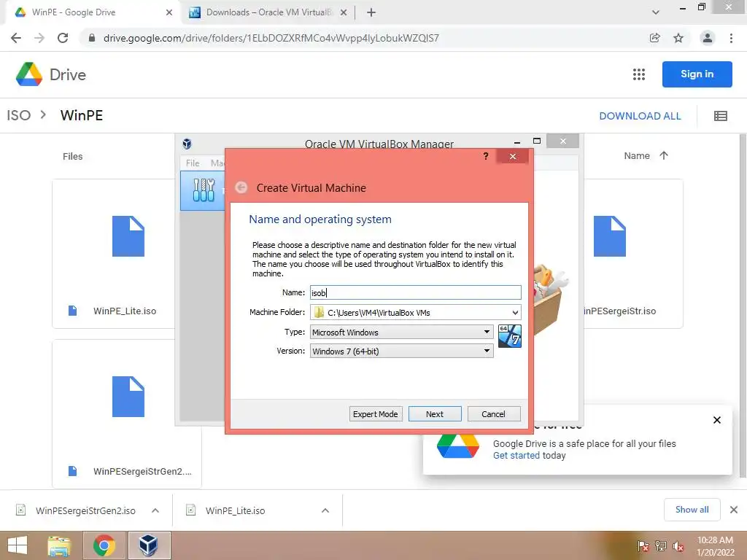747x560 pixels.
Task: Close the WinPE Google Drive tab
Action: [x=169, y=12]
